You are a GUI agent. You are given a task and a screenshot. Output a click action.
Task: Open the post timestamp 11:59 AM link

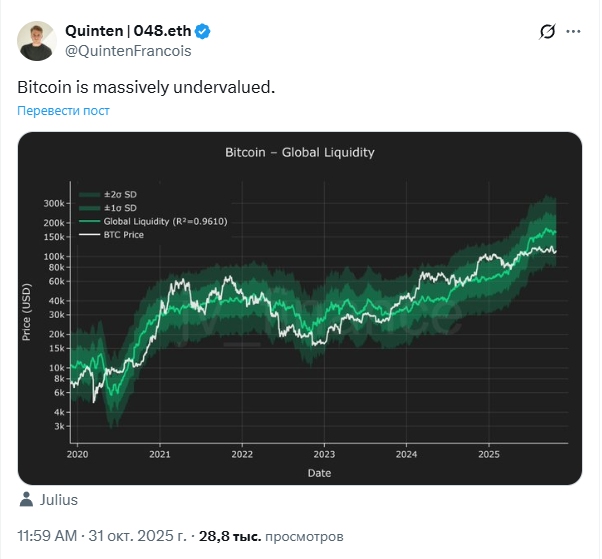coord(48,536)
